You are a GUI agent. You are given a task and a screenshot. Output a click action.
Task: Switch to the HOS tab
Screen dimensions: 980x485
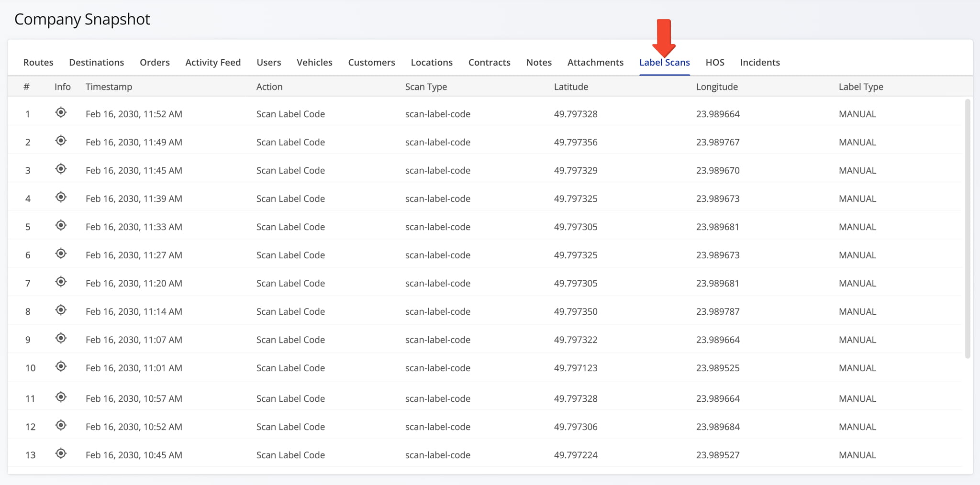(715, 62)
